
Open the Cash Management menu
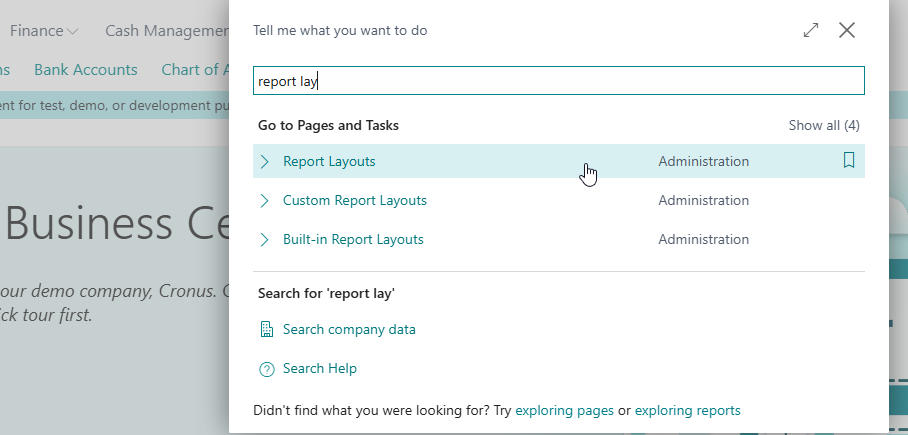167,31
